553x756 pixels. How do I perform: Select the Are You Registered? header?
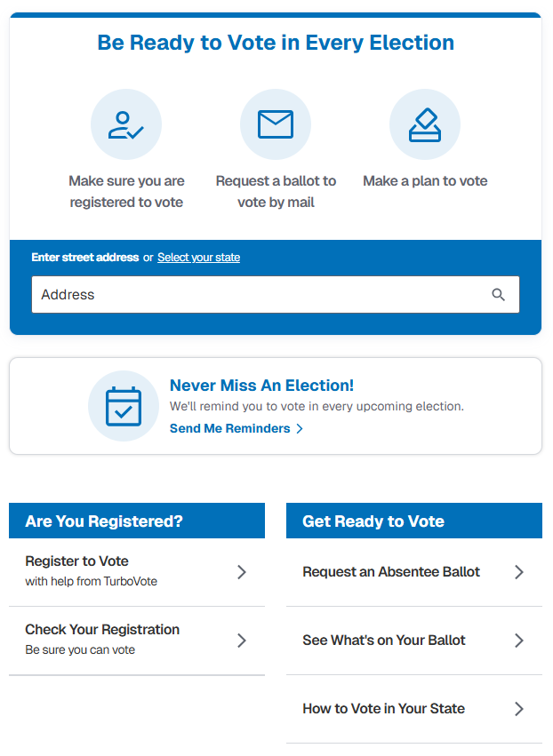pos(104,521)
